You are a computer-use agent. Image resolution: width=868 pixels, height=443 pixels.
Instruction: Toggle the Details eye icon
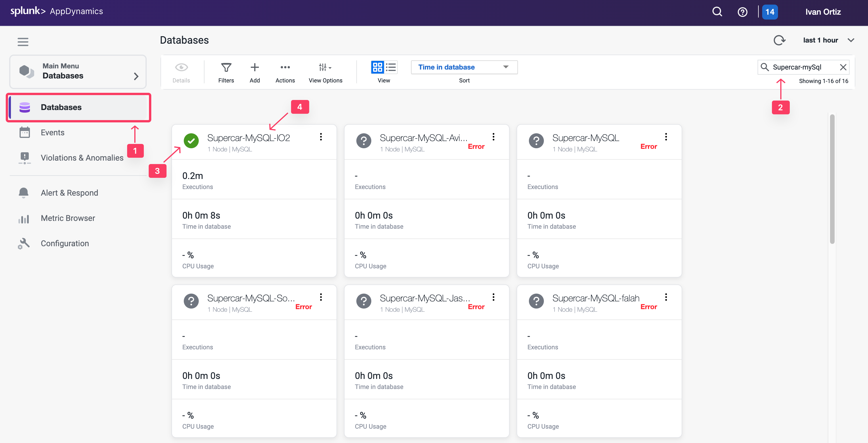[x=181, y=68]
